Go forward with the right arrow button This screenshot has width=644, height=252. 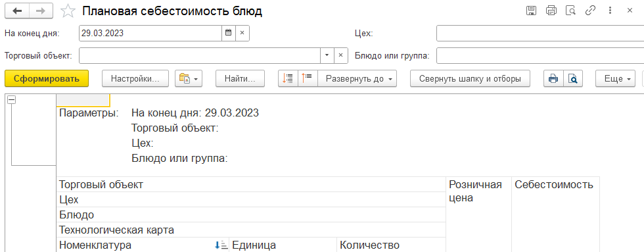40,11
